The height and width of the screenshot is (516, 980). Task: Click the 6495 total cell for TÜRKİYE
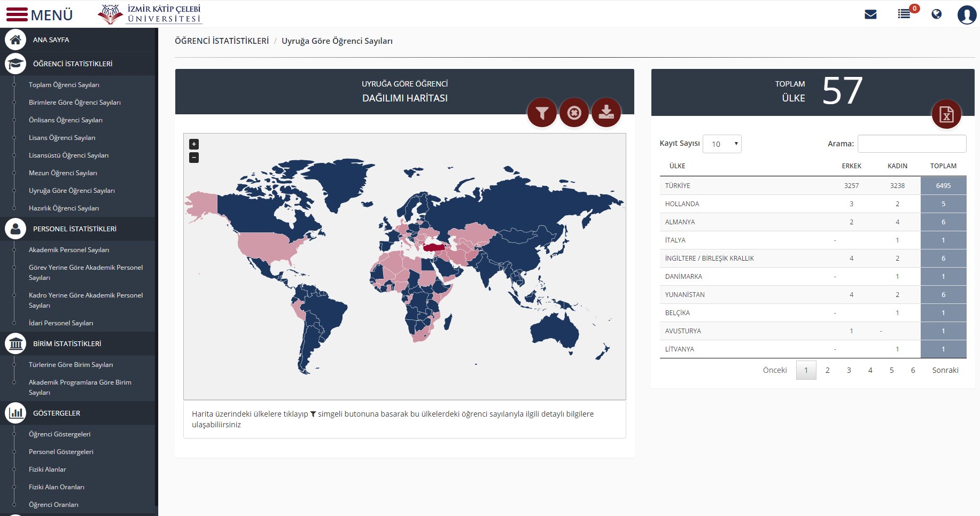pos(943,185)
